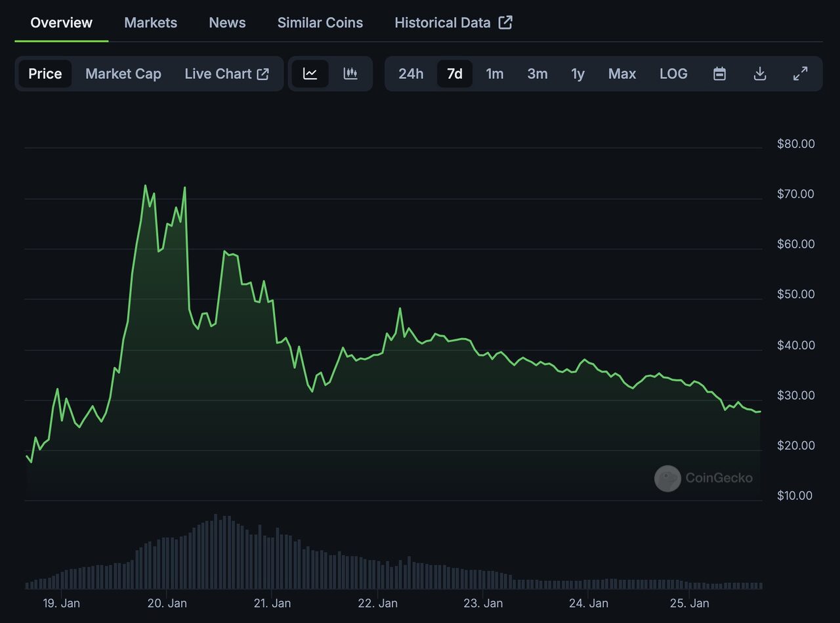The image size is (840, 623).
Task: Open the Overview tab
Action: tap(62, 22)
